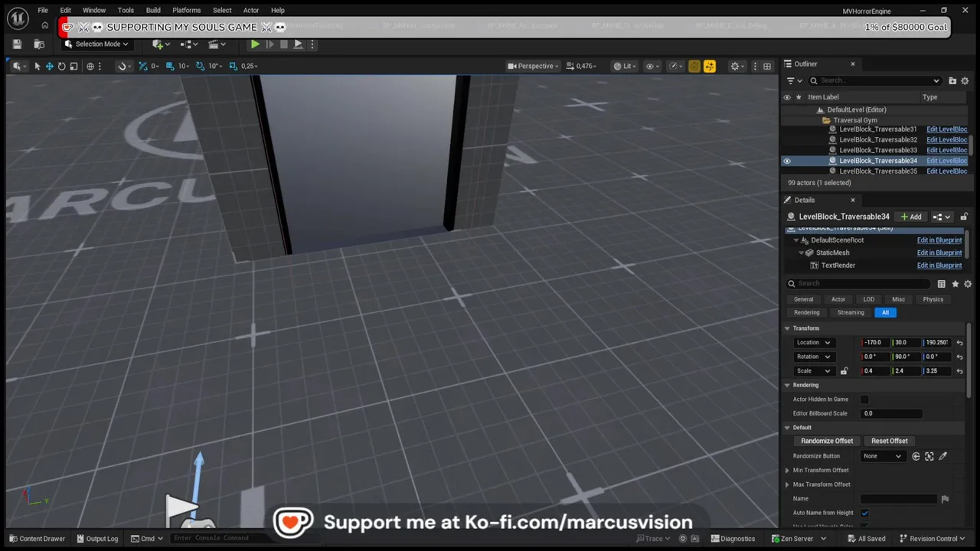
Task: Check Actor Hidden In Game checkbox
Action: (x=864, y=399)
